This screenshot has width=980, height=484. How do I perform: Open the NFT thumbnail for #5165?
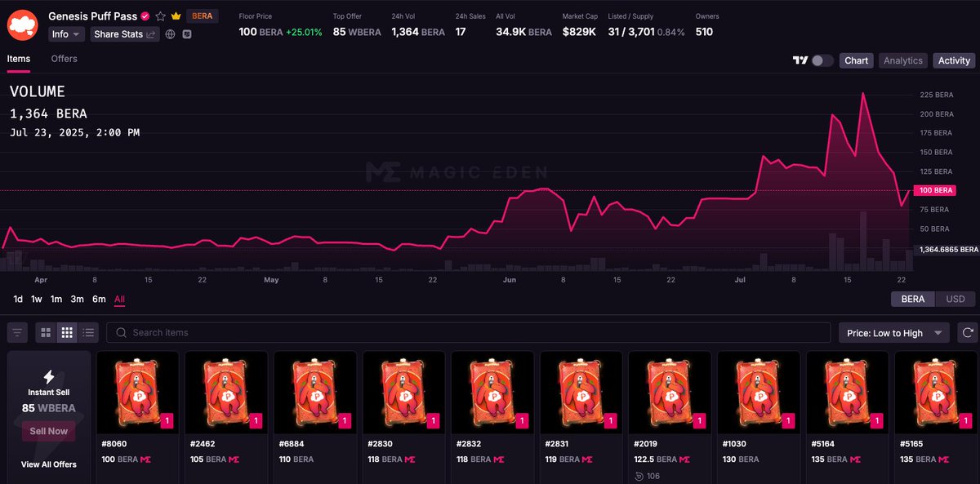click(936, 392)
